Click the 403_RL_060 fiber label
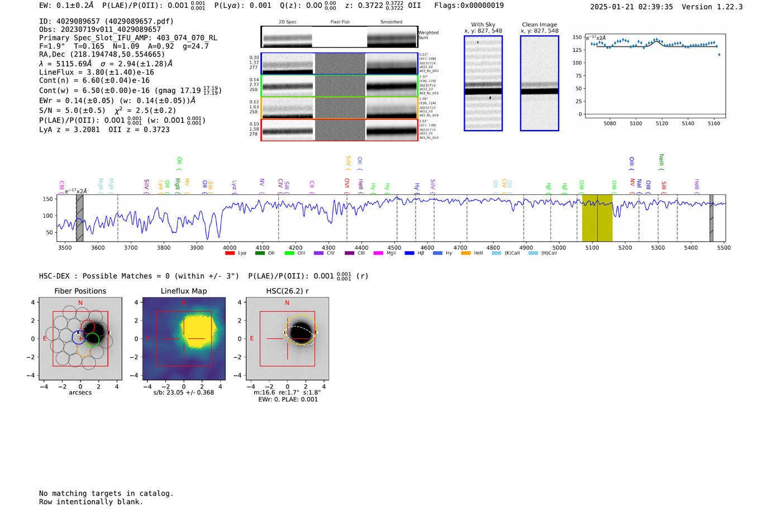The width and height of the screenshot is (782, 532). click(429, 71)
